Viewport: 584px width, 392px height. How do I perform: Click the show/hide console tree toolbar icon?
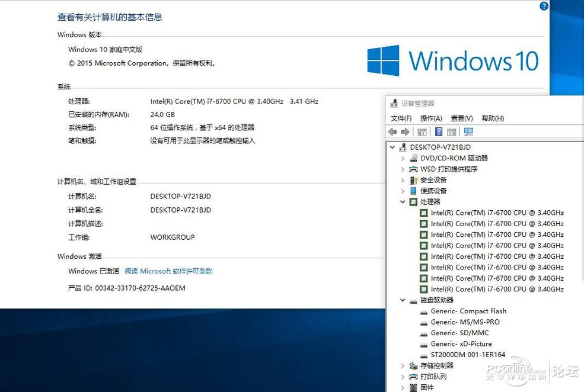tap(422, 132)
